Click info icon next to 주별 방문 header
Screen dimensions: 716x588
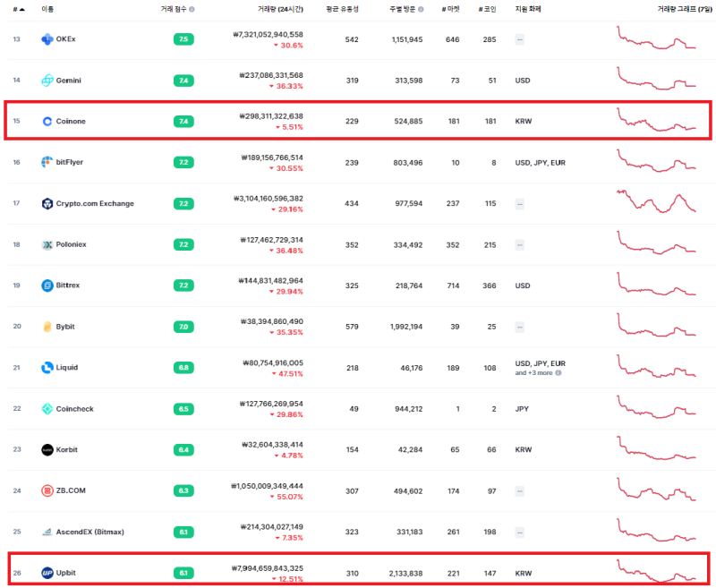click(x=421, y=9)
